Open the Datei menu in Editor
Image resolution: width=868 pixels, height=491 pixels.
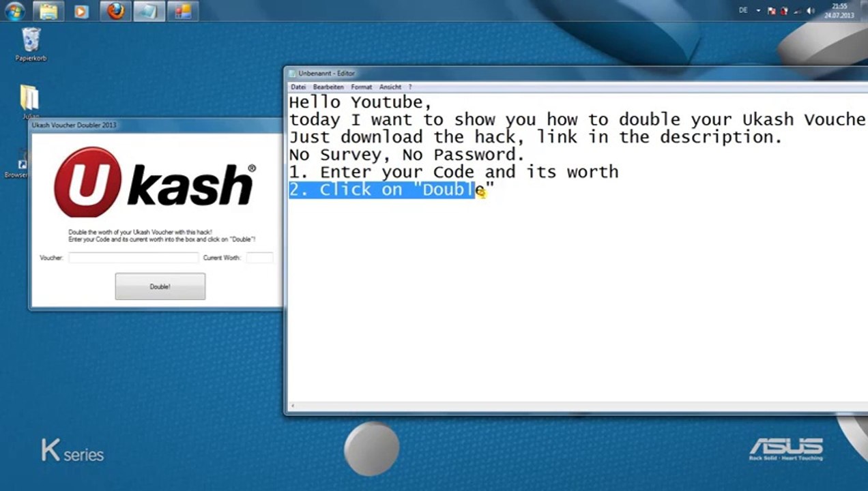point(298,87)
